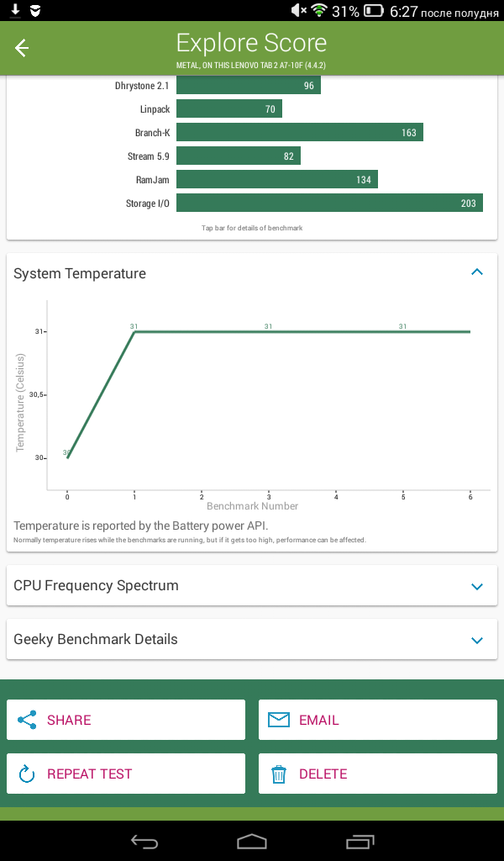Tap the Linpack bar showing 70
Image resolution: width=504 pixels, height=861 pixels.
(229, 108)
